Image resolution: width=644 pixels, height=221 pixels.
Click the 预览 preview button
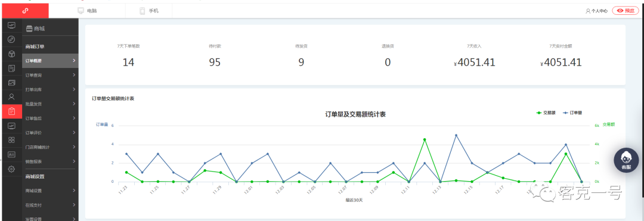[626, 11]
